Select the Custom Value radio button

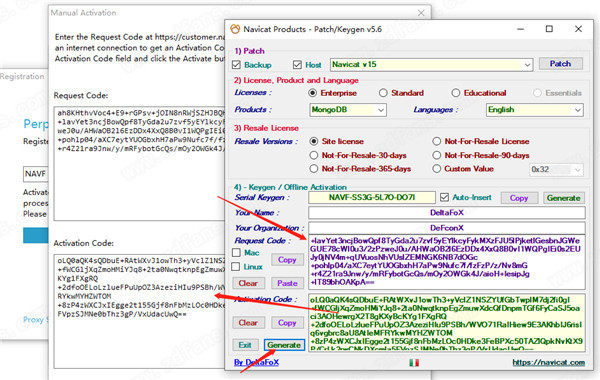pyautogui.click(x=437, y=168)
